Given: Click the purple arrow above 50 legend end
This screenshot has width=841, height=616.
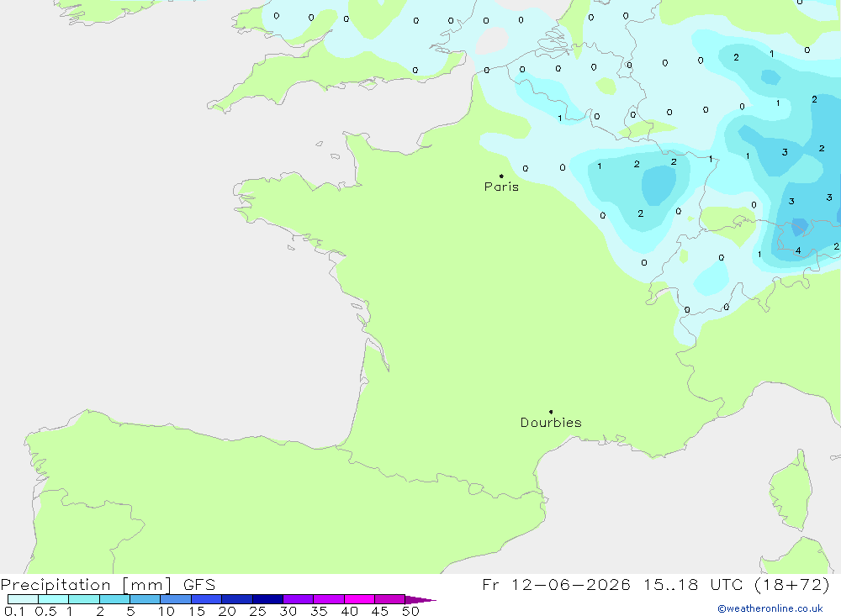Looking at the screenshot, I should coord(420,600).
